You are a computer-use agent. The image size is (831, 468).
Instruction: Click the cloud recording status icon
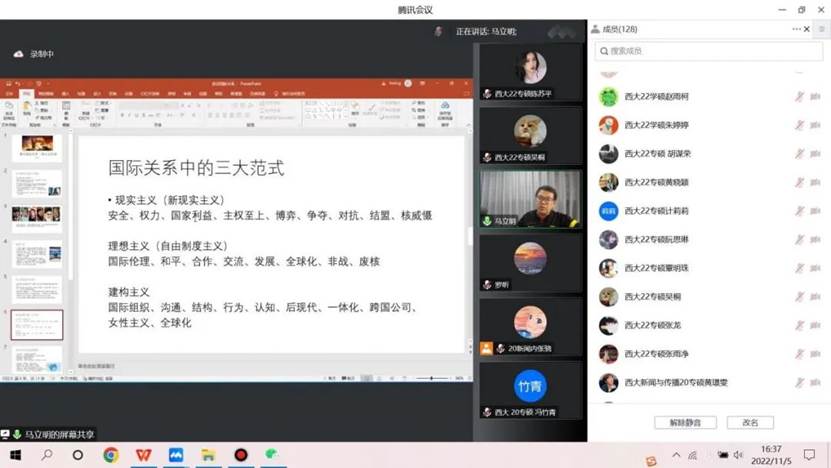coord(18,54)
